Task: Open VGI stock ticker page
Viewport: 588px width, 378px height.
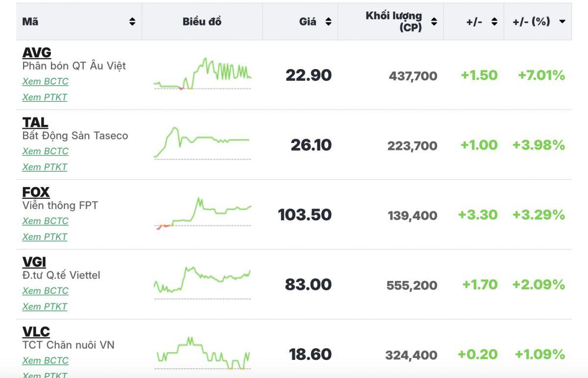Action: tap(34, 262)
